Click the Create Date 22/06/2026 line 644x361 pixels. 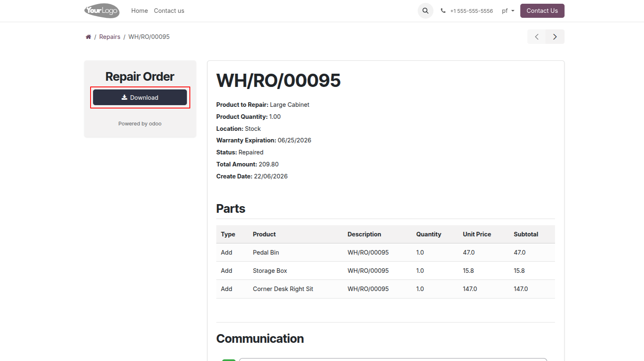252,176
